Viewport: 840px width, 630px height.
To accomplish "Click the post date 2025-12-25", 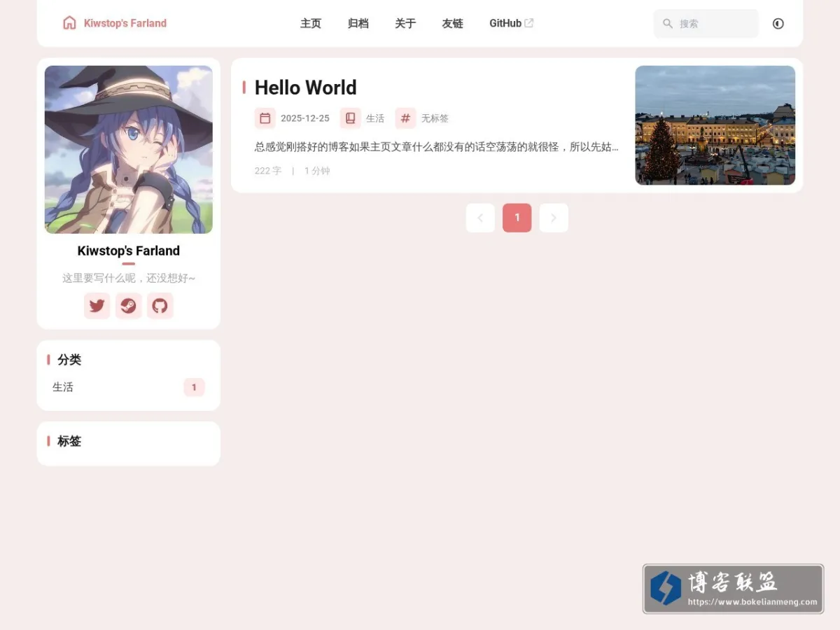I will click(305, 118).
